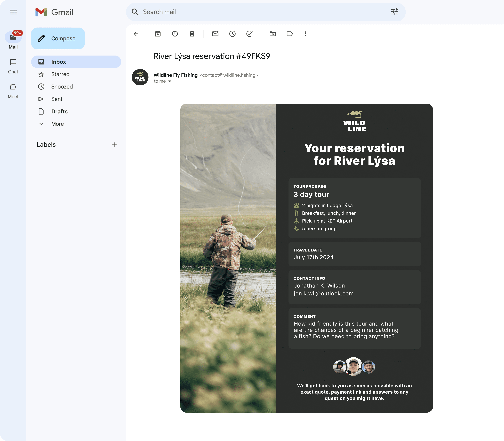
Task: Expand recipient details next to 'to me'
Action: 170,81
